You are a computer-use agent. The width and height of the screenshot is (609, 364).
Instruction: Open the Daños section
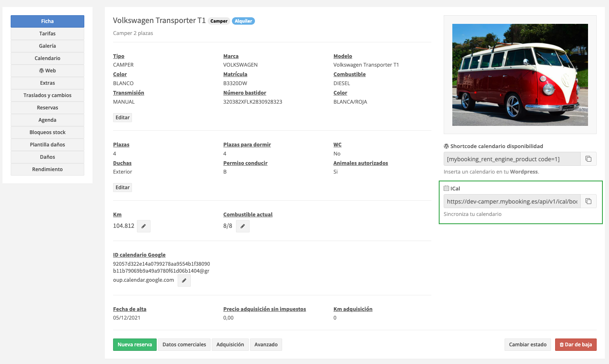tap(47, 157)
